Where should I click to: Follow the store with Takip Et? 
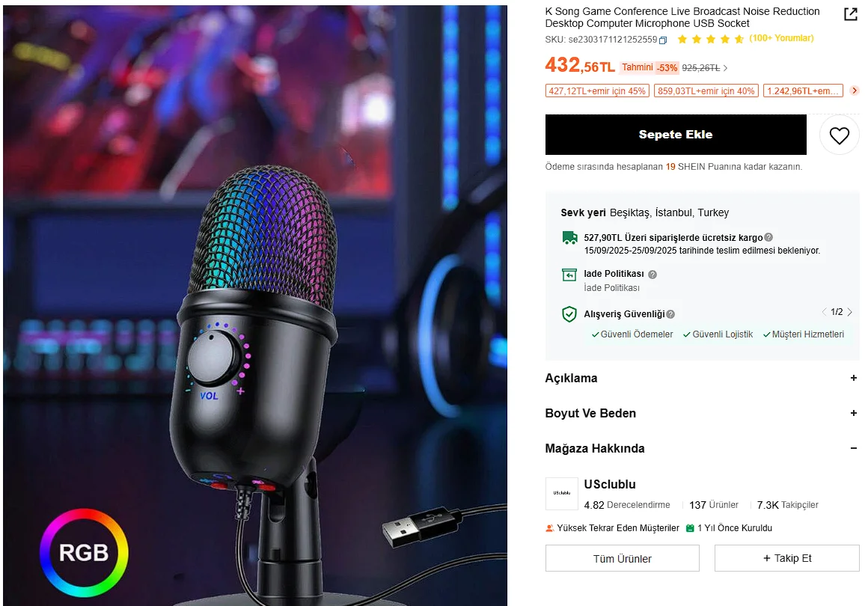[x=786, y=558]
